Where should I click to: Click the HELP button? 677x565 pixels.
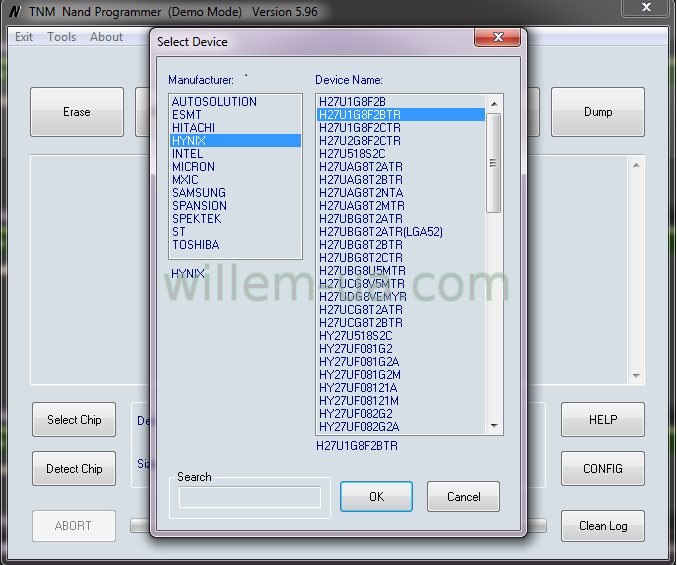[603, 420]
